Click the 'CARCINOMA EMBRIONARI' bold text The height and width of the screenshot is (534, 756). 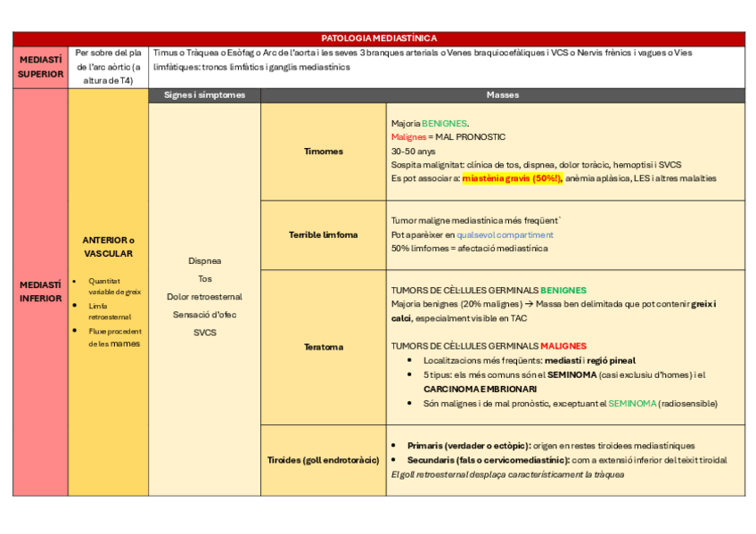point(480,389)
